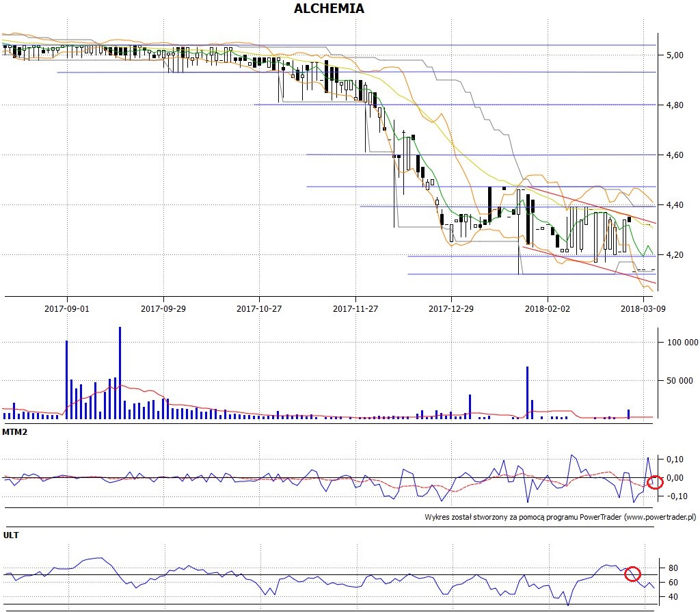Click the 60 ULT axis value
This screenshot has width=700, height=612.
pos(673,583)
